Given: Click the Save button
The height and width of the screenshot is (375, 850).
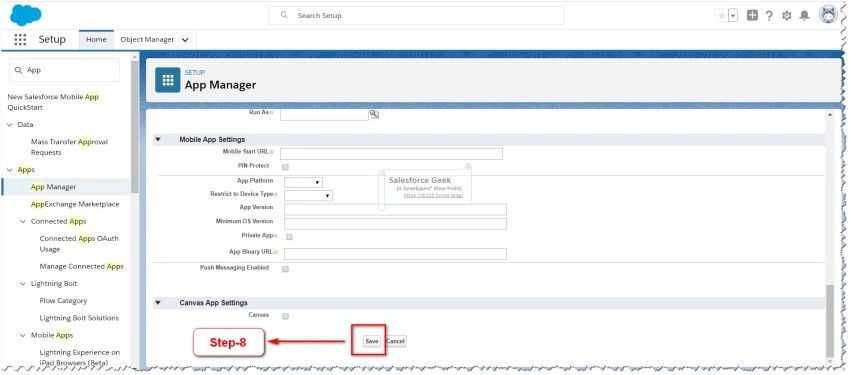Looking at the screenshot, I should 371,341.
